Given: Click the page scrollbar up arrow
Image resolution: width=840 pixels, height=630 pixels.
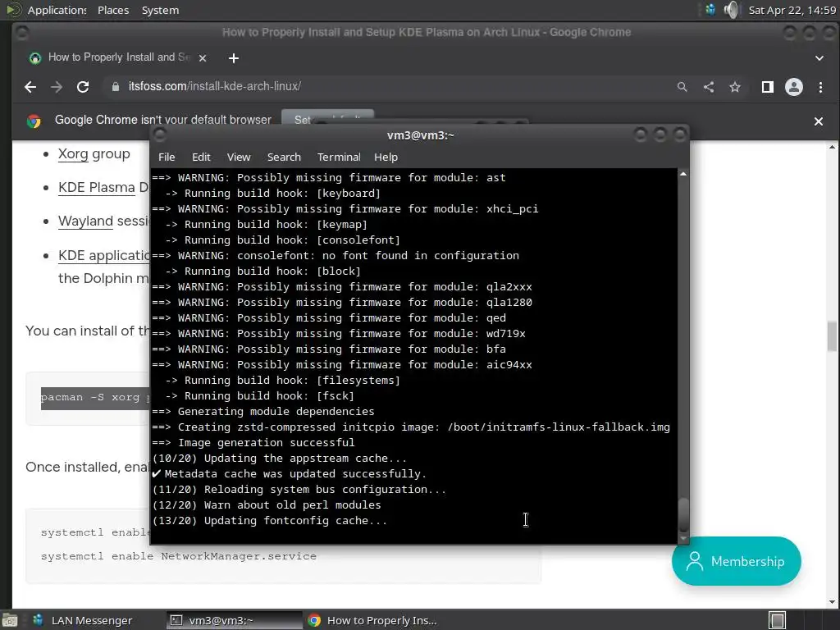Looking at the screenshot, I should [832, 147].
